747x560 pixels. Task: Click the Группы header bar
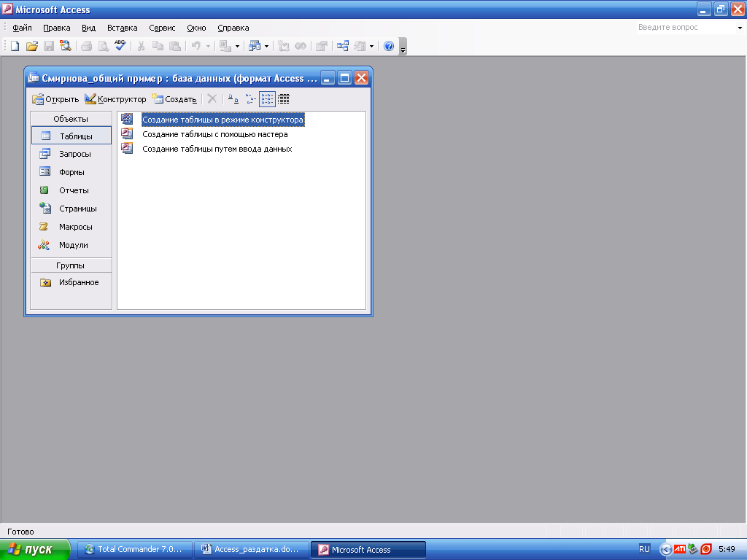click(x=71, y=265)
